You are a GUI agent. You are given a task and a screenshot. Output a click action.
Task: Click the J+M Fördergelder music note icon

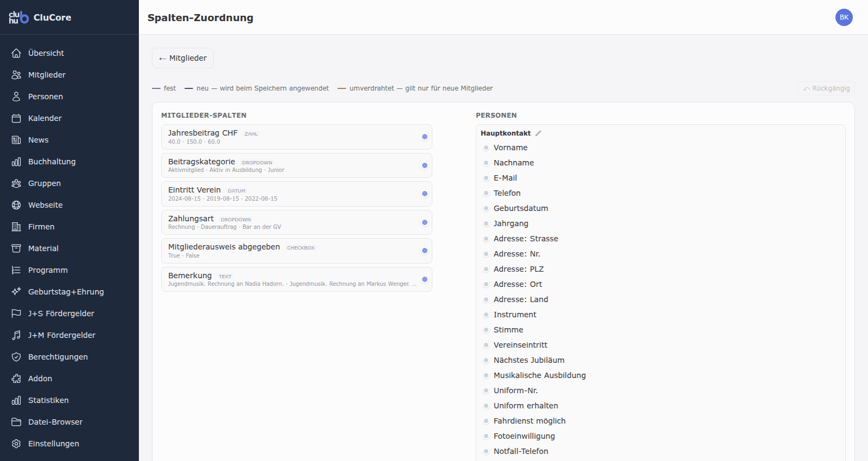tap(16, 335)
